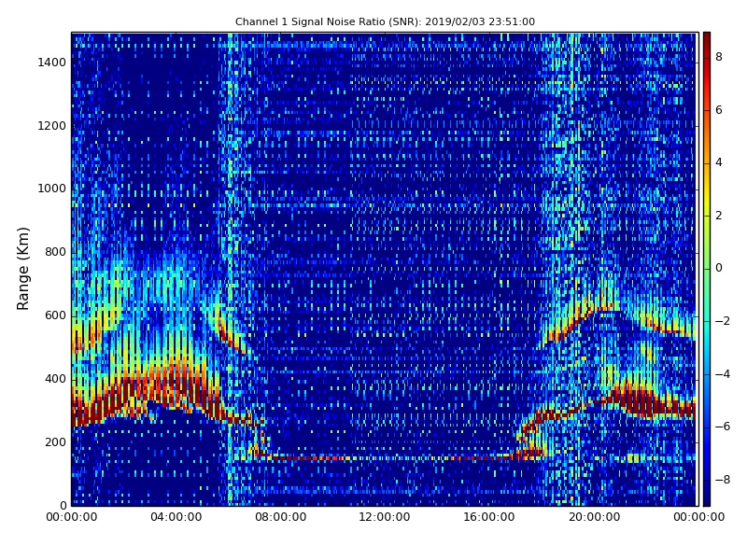The image size is (747, 560).
Task: Click the colorbar's 6 tick label
Action: coord(719,110)
